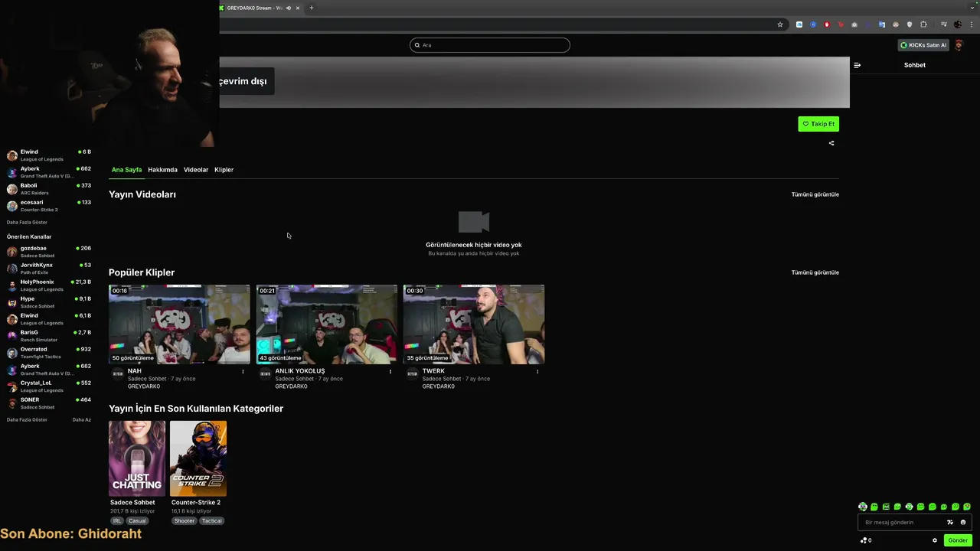Click the KICKs Satın Al button
This screenshot has height=551, width=980.
pos(923,45)
